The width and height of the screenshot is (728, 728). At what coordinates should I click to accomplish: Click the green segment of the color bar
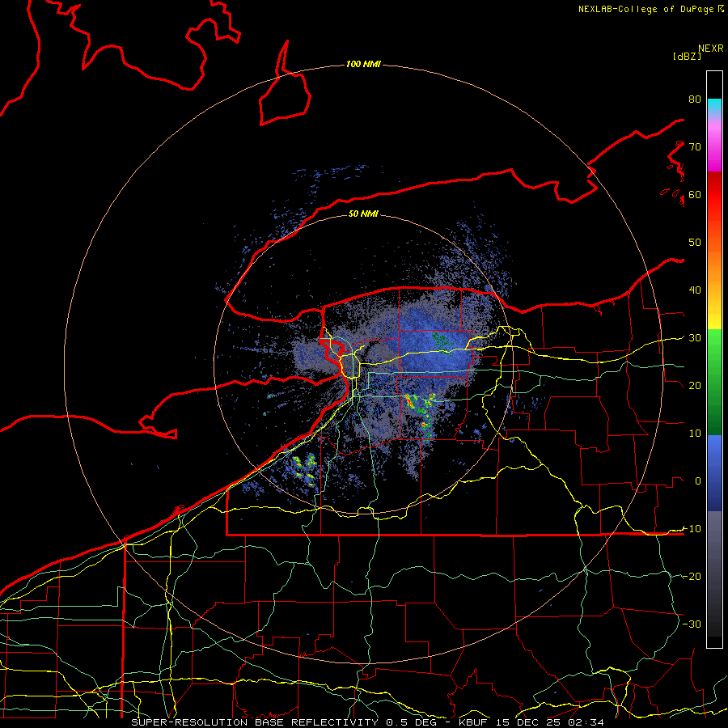click(x=714, y=383)
